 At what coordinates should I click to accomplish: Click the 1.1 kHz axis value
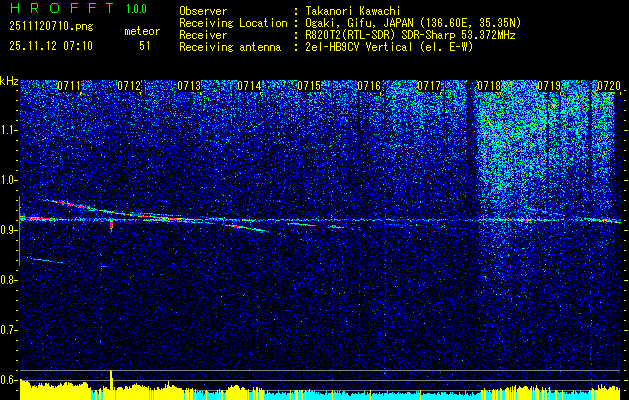click(x=9, y=130)
